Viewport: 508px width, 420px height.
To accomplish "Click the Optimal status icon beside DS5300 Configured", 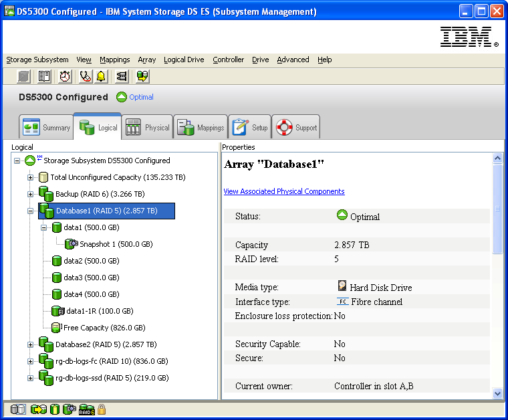I will tap(122, 97).
